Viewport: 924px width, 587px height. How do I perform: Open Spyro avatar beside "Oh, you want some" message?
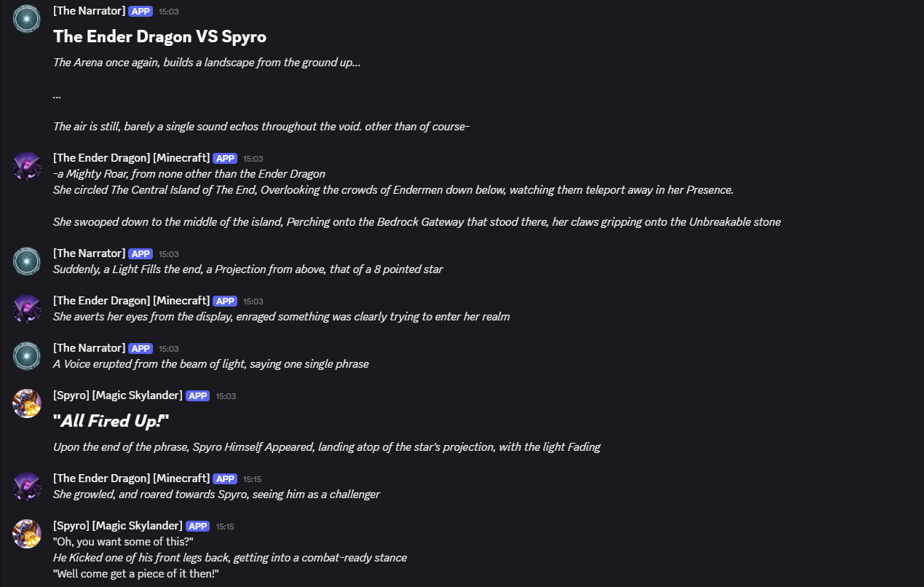coord(27,534)
